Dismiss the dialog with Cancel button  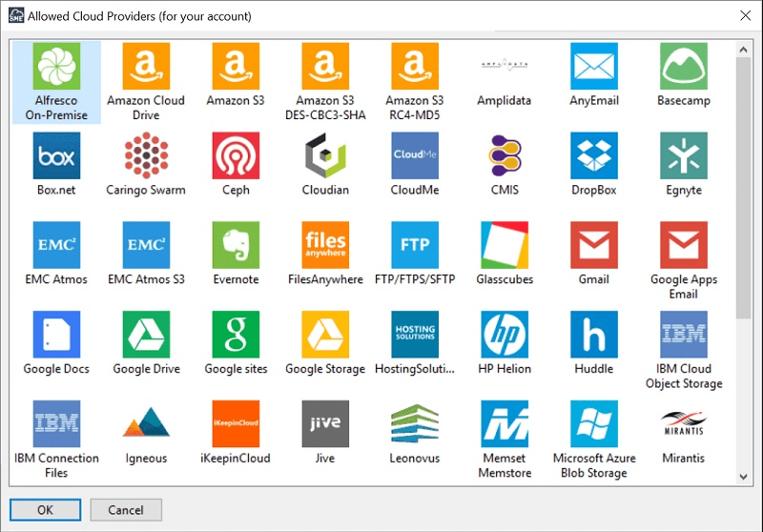point(126,510)
